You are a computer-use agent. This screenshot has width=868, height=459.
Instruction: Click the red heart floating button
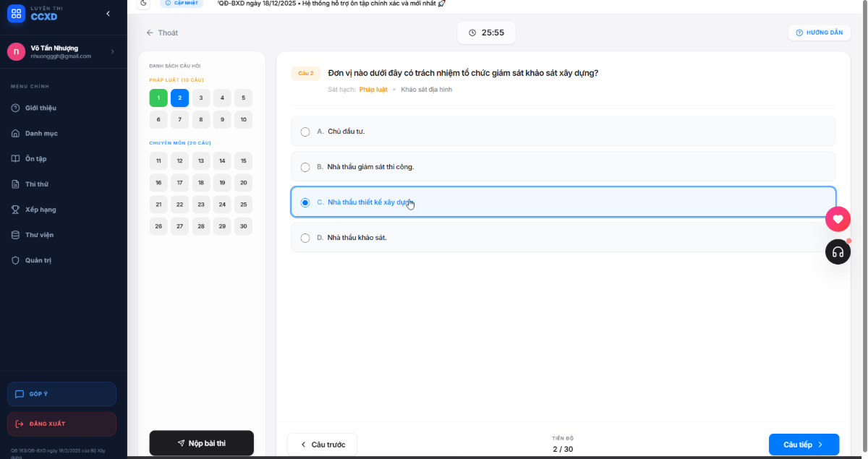838,218
